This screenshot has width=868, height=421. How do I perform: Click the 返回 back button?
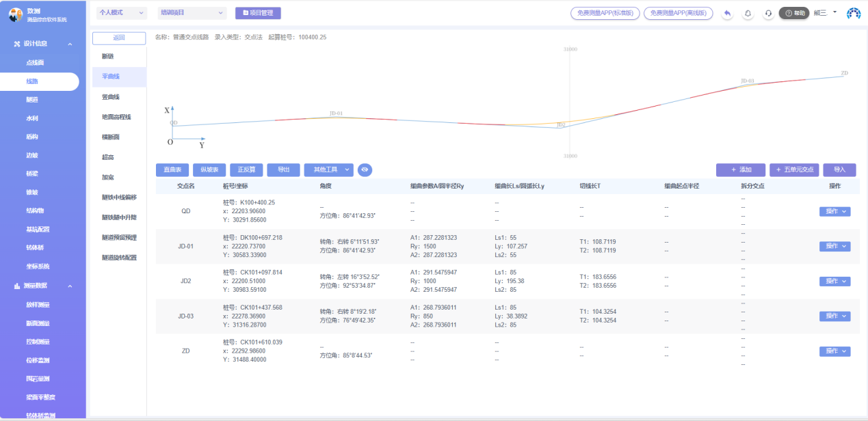tap(119, 38)
